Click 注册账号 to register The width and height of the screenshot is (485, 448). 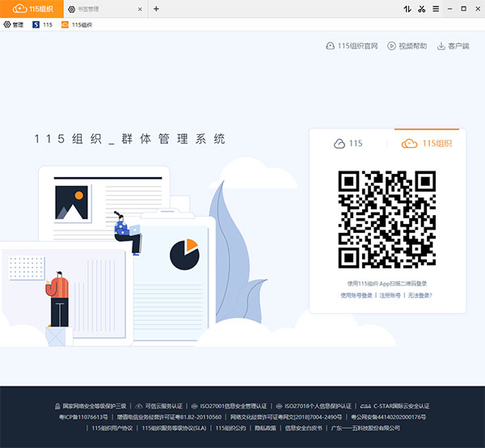390,295
